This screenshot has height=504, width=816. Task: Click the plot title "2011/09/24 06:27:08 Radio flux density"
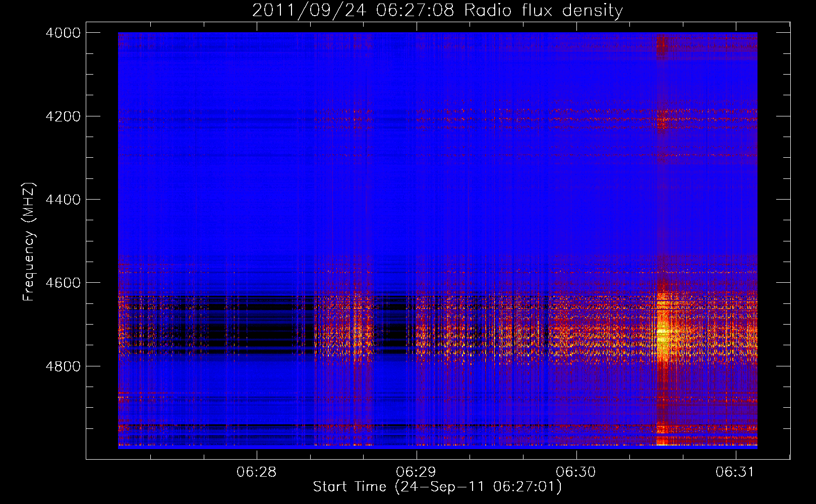coord(437,10)
